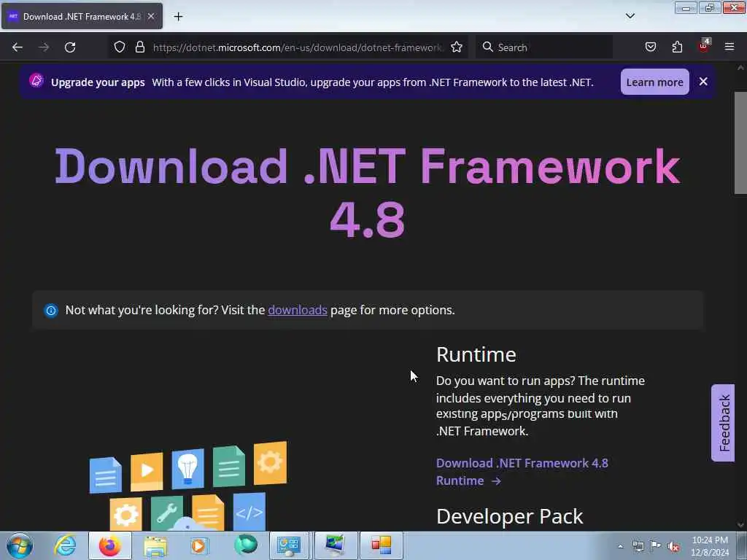Launch Internet Explorer from taskbar
The width and height of the screenshot is (747, 560).
[65, 545]
